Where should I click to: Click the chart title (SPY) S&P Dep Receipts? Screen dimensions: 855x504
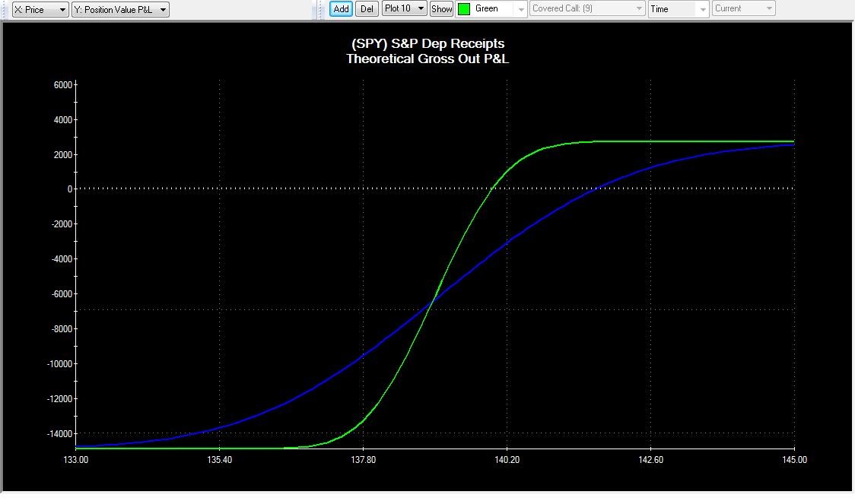click(x=428, y=43)
